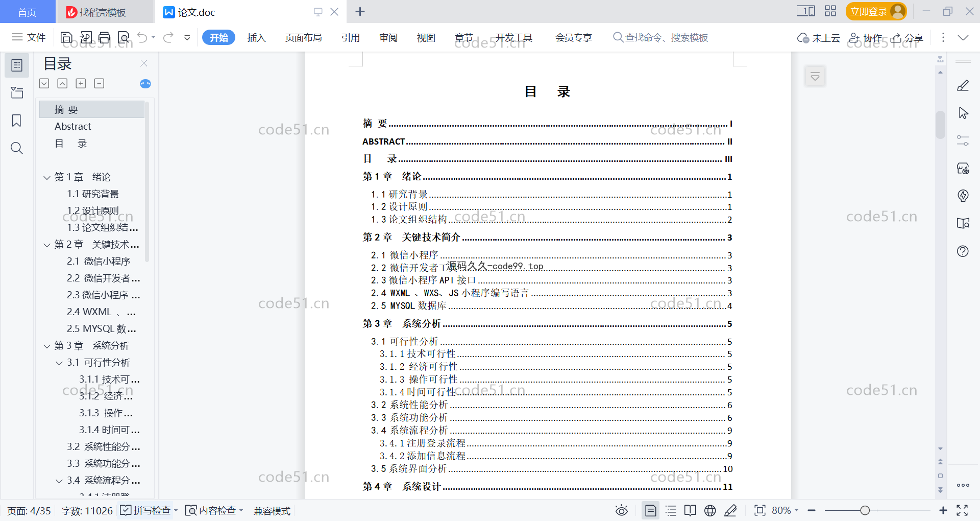Open the properties adjust icon in right sidebar
Image resolution: width=980 pixels, height=521 pixels.
(963, 140)
